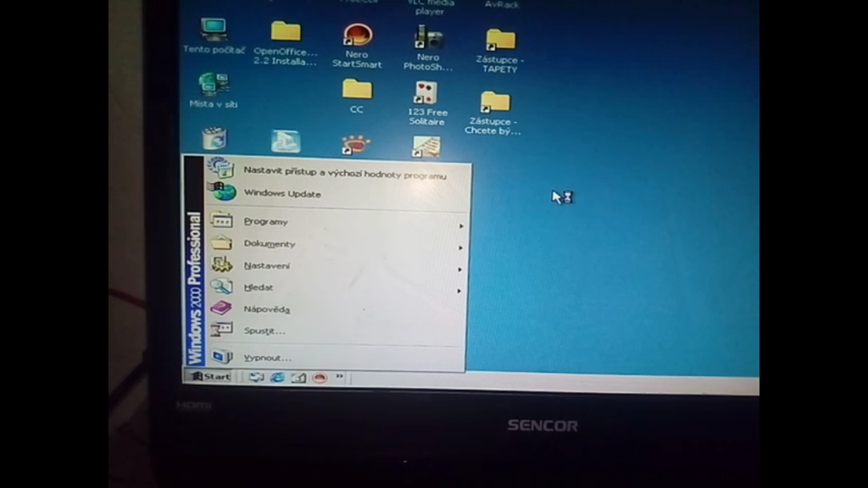Viewport: 868px width, 488px height.
Task: Click Show Desktop in Quick Launch
Action: pyautogui.click(x=256, y=377)
